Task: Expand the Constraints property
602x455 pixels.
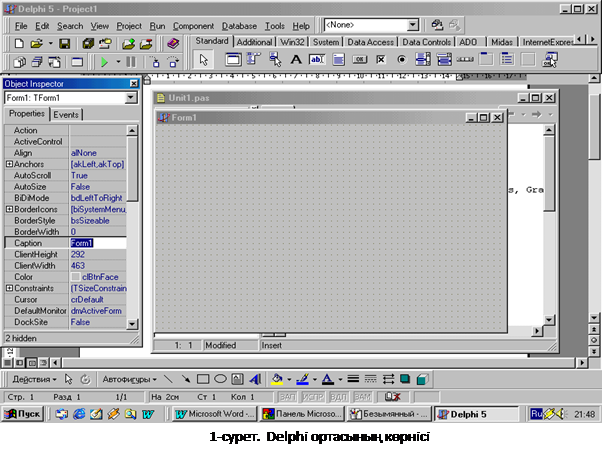Action: click(9, 288)
